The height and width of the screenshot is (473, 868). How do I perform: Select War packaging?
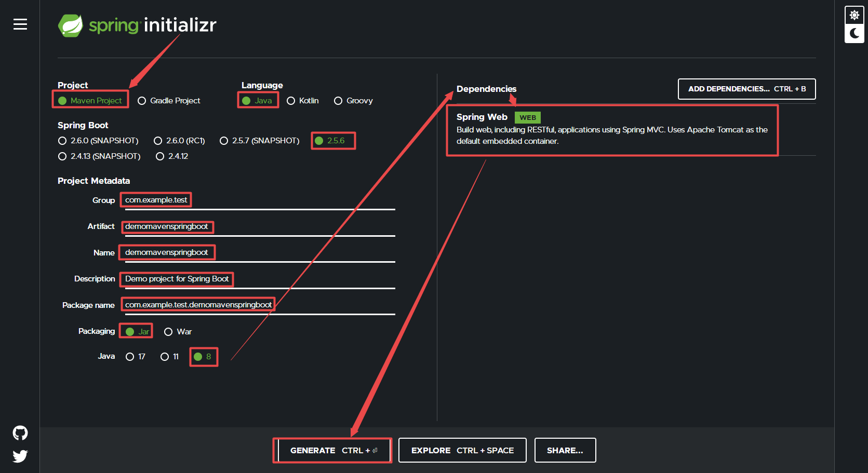178,332
